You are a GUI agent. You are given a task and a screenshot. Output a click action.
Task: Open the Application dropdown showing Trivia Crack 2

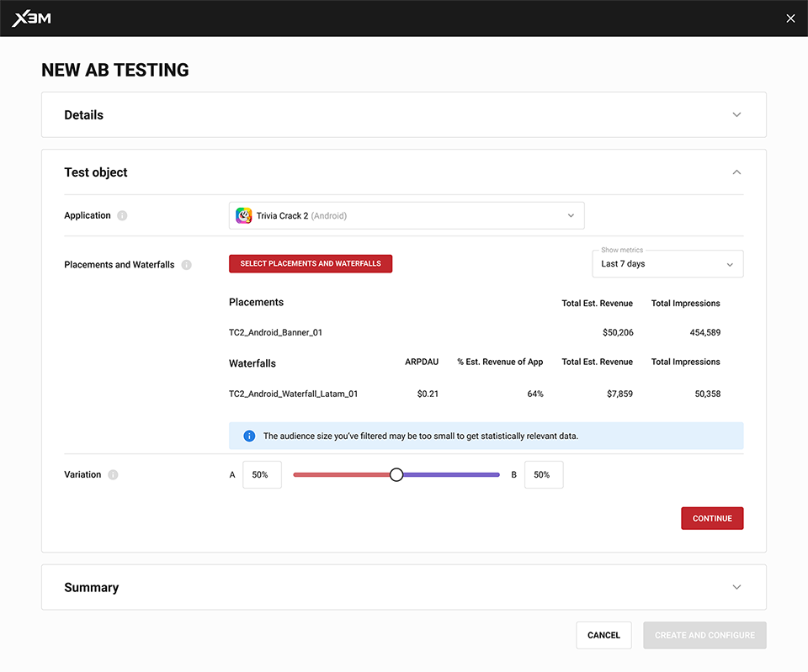[407, 216]
